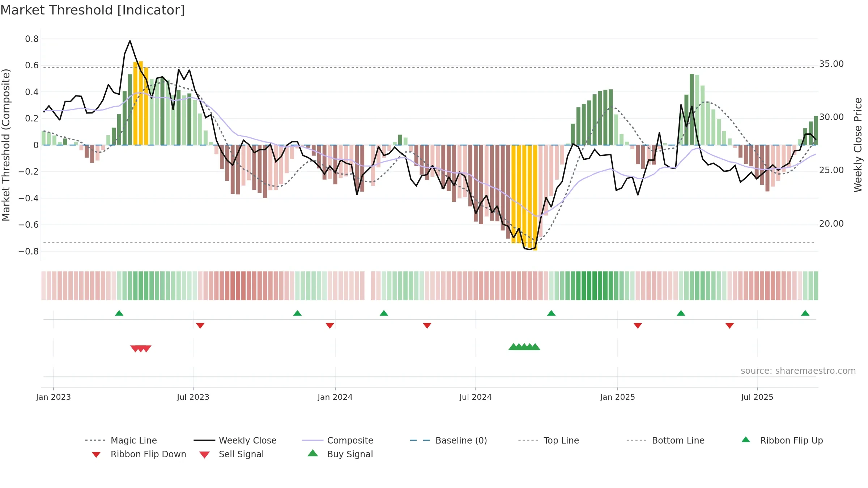Click the −0.8 left axis tick label

coord(29,251)
